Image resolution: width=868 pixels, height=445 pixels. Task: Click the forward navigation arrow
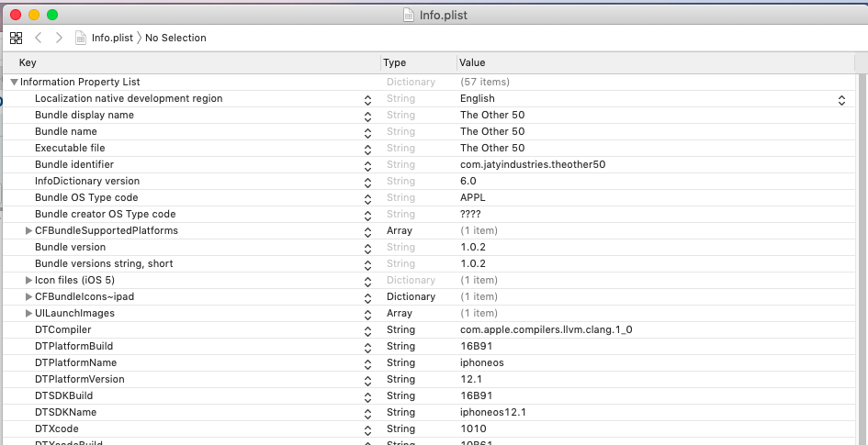tap(59, 38)
